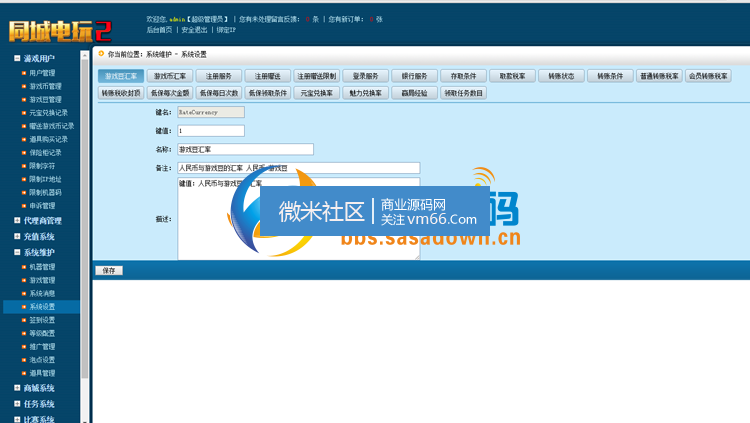
Task: Open 用户管理 in the sidebar
Action: (42, 73)
